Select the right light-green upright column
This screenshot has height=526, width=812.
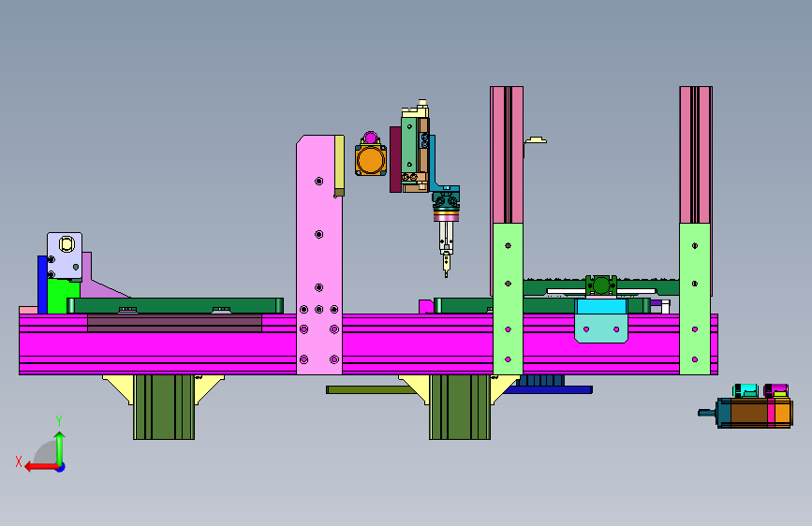[x=695, y=299]
